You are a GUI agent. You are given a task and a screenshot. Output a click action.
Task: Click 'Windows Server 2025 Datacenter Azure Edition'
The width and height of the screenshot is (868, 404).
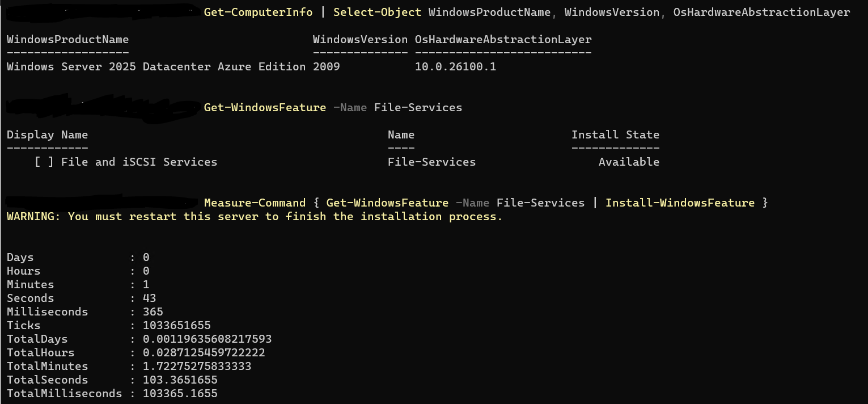click(x=156, y=66)
